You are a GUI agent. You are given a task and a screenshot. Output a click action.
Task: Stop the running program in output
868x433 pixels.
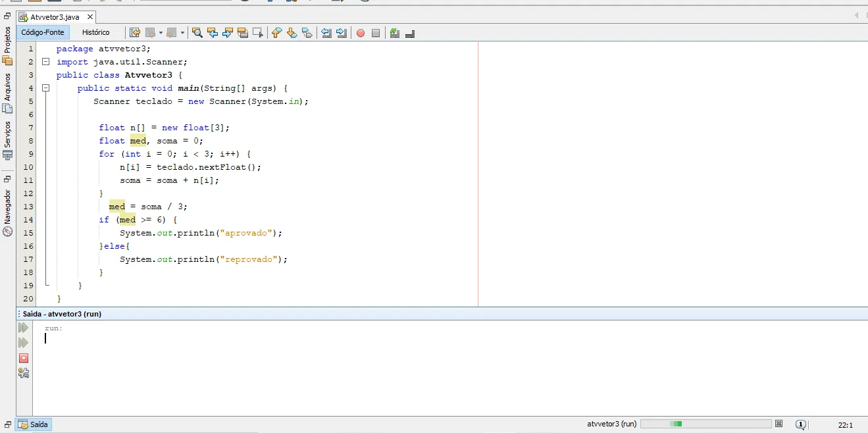pos(24,358)
